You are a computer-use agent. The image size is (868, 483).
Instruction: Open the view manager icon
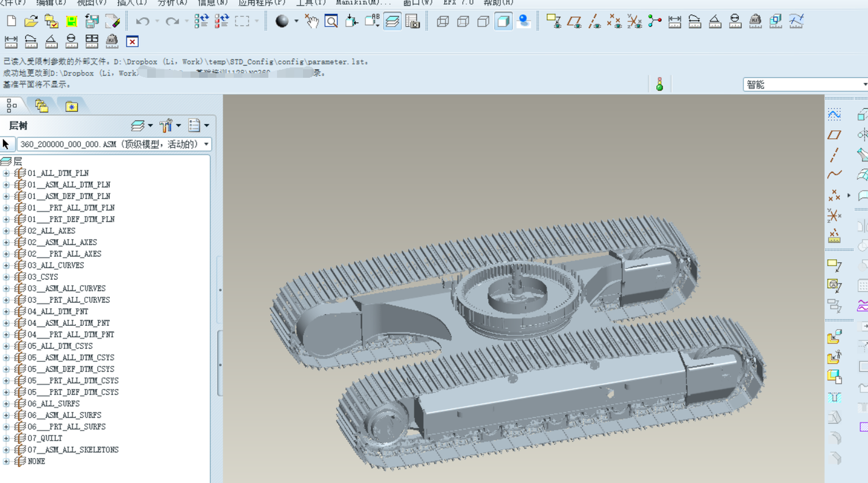(412, 22)
